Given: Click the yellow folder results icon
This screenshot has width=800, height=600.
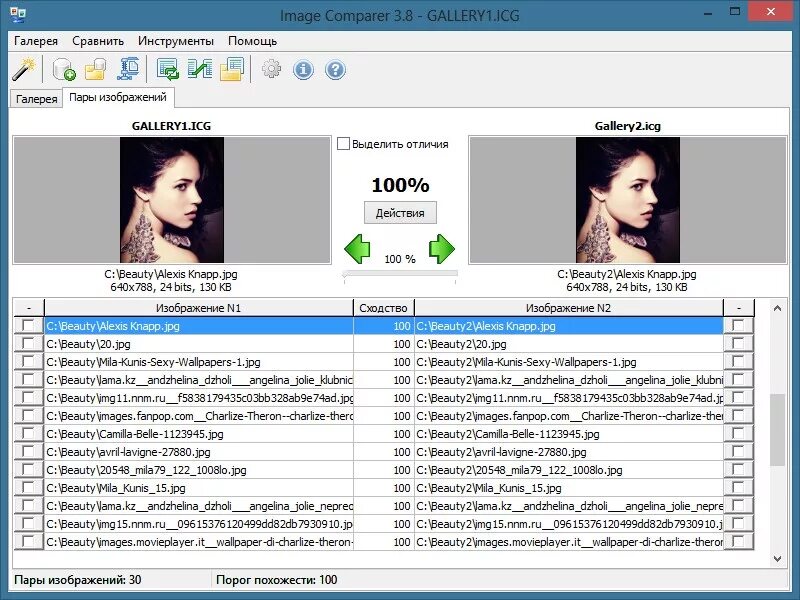Looking at the screenshot, I should [232, 69].
